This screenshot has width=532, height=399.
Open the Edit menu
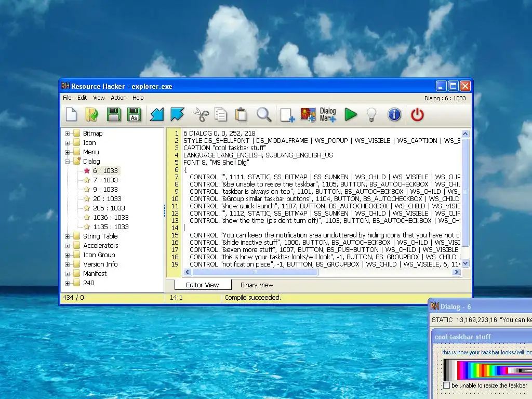coord(82,98)
